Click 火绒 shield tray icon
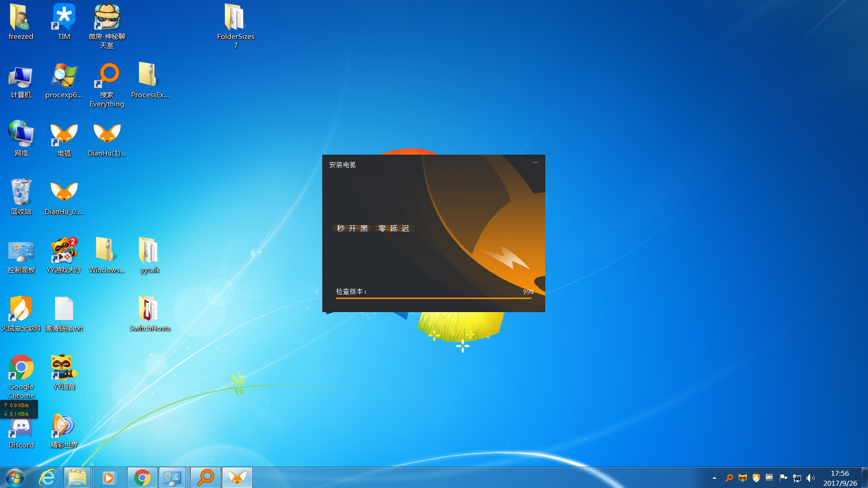The width and height of the screenshot is (868, 488). coord(756,478)
